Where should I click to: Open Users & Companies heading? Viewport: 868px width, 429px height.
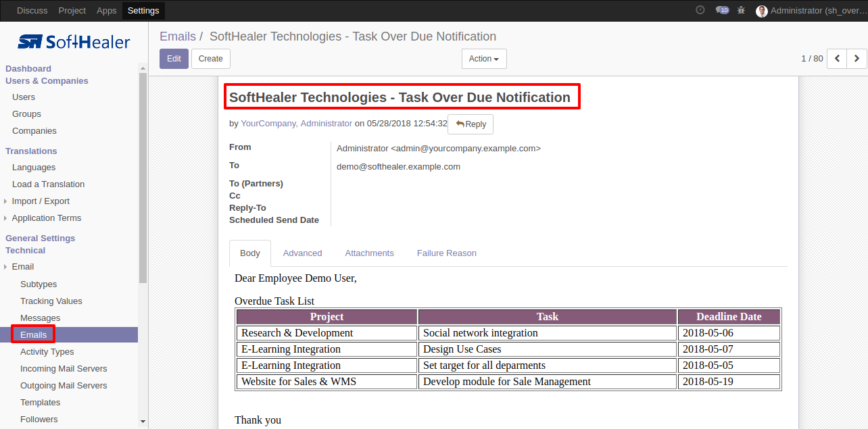tap(47, 81)
